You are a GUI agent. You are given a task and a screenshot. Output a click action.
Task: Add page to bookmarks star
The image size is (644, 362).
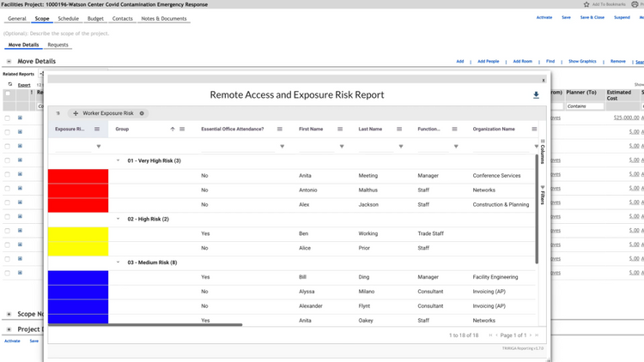pos(586,4)
